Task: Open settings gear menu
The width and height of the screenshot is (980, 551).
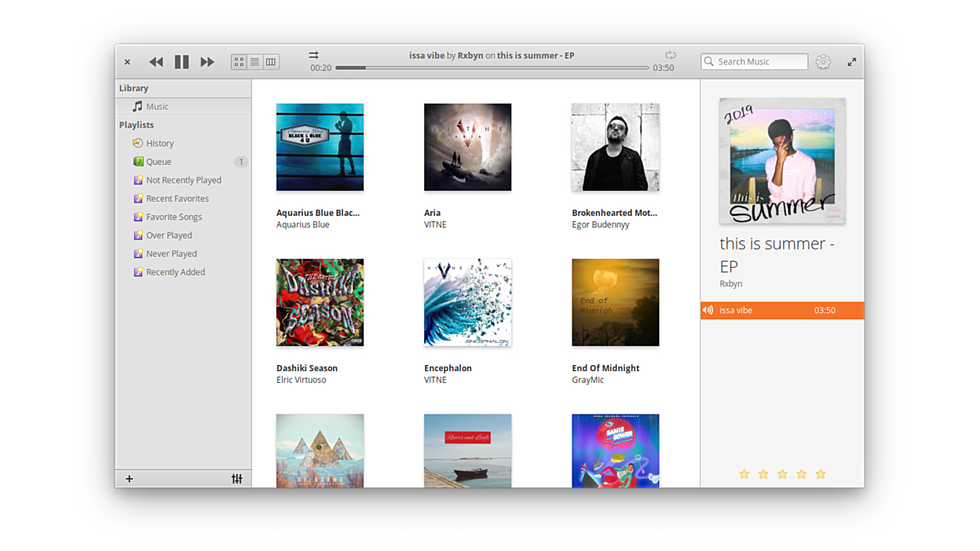Action: coord(823,62)
